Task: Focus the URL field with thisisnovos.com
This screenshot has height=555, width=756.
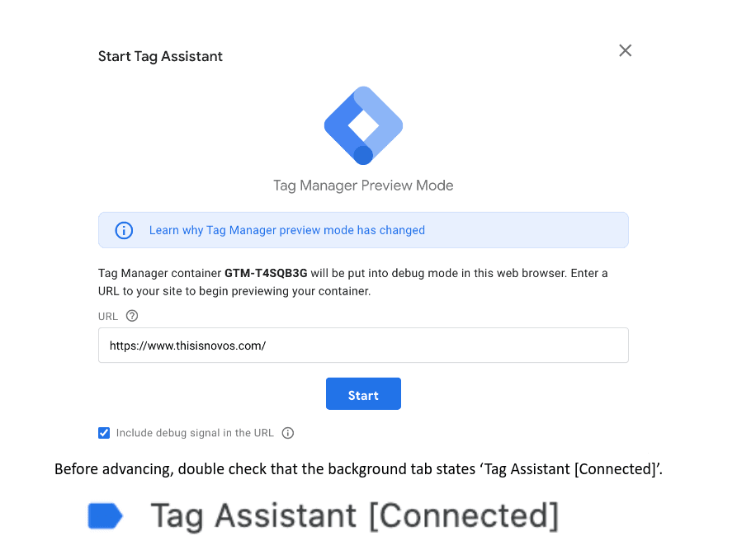Action: 363,345
